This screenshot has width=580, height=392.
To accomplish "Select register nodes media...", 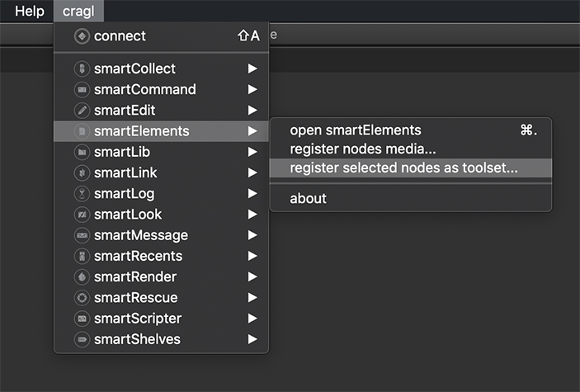I will [x=362, y=149].
